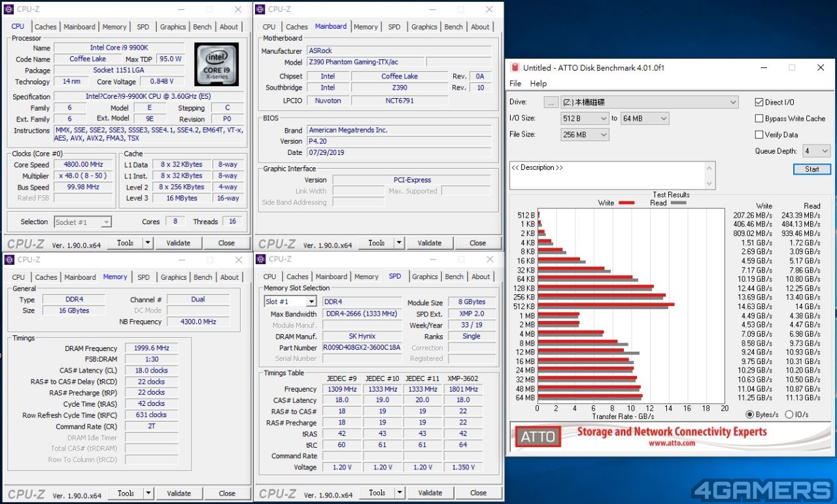Viewport: 837px width, 504px height.
Task: Open the I/O Size 64 MB dropdown
Action: 645,118
